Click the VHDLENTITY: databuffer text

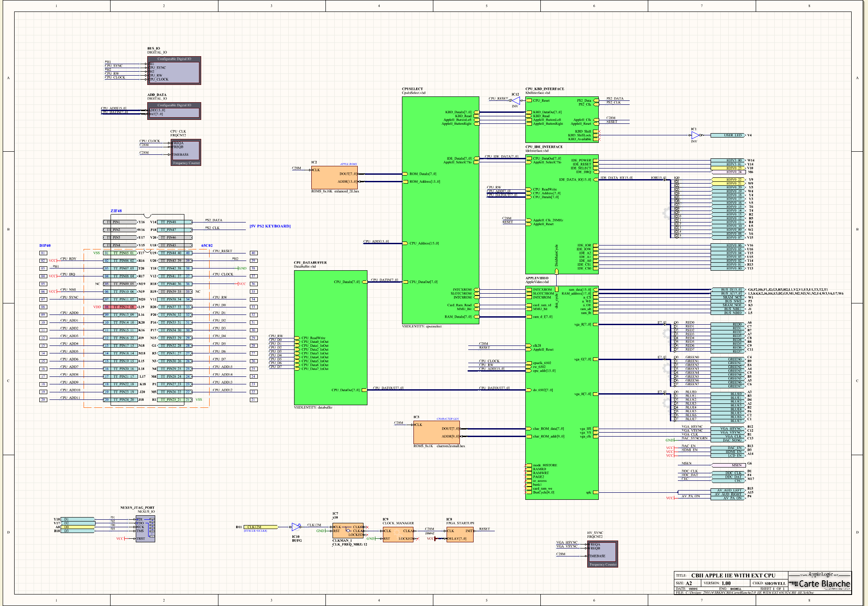313,407
